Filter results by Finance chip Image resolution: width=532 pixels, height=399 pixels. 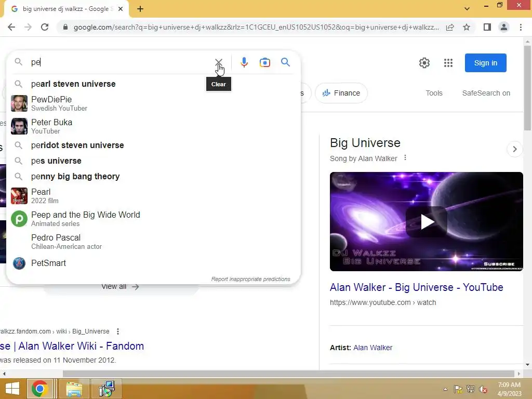click(341, 93)
